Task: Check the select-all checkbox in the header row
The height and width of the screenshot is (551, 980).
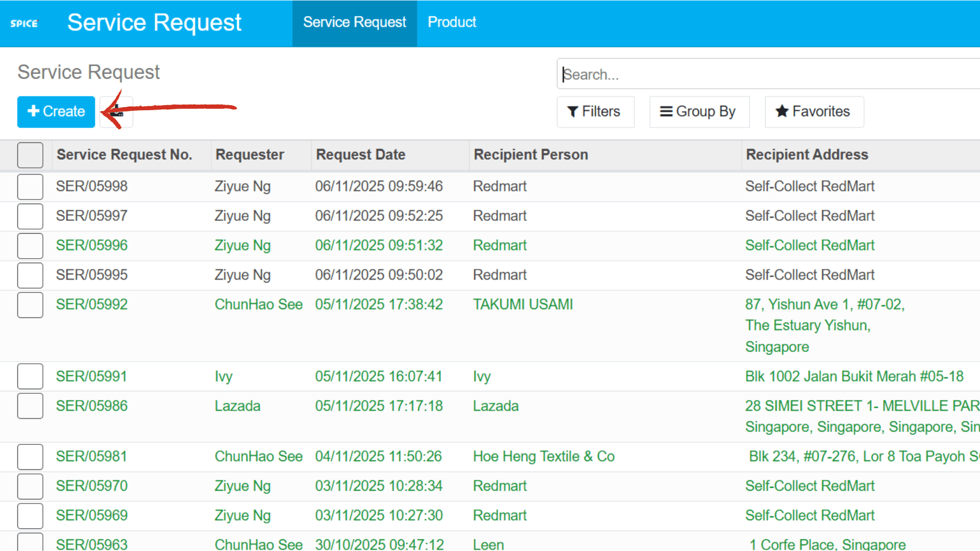Action: pos(30,155)
